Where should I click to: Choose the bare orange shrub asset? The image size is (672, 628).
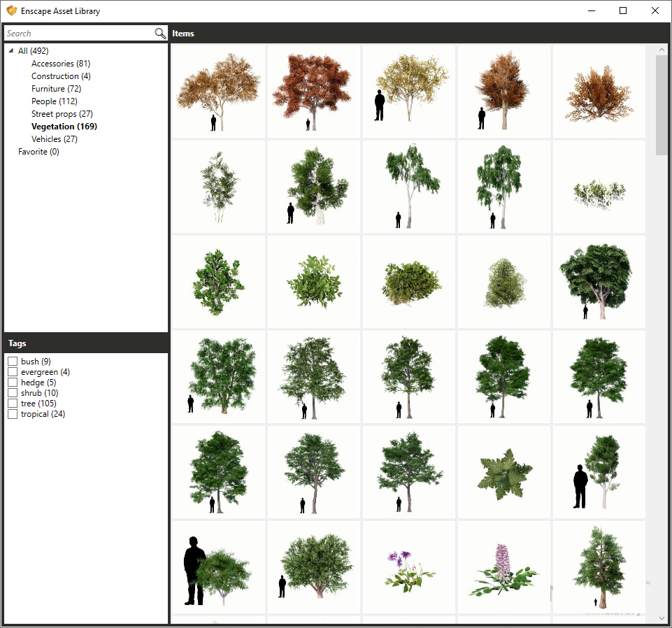tap(599, 92)
